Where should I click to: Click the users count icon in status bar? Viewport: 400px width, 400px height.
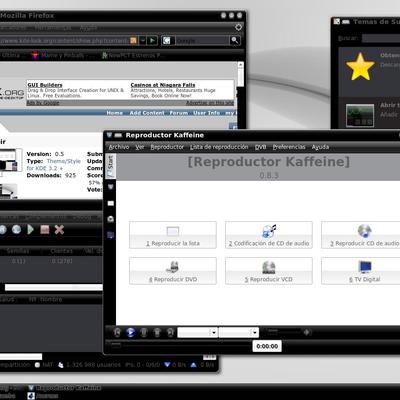click(61, 365)
